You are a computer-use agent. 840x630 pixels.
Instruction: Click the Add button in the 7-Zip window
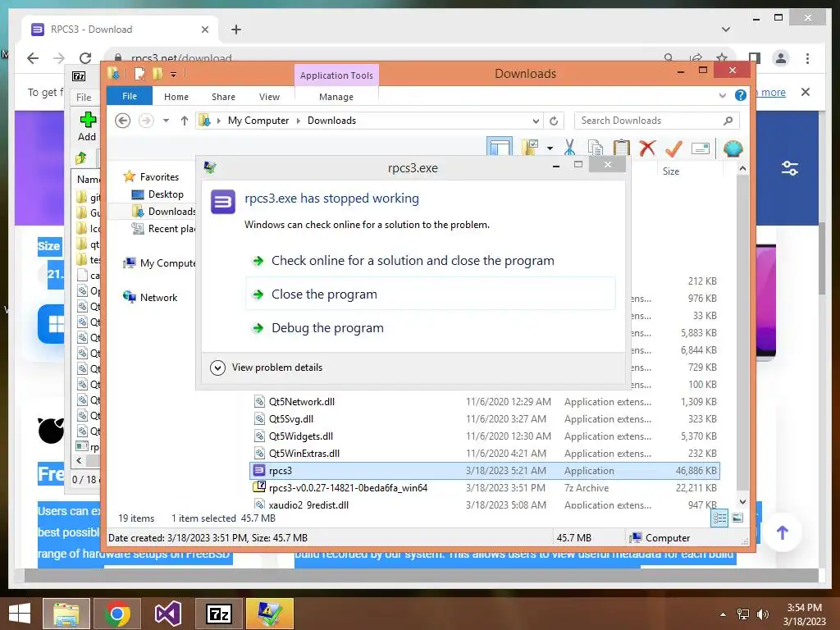click(87, 126)
